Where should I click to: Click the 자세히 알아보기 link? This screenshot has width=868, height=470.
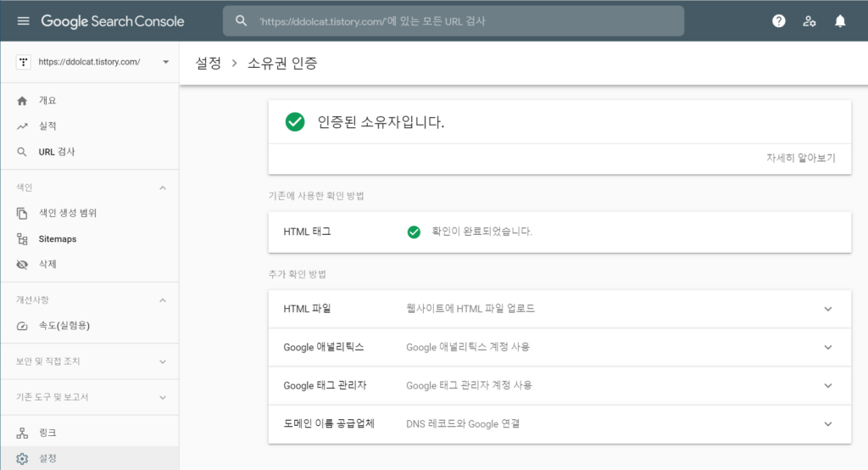click(x=800, y=158)
